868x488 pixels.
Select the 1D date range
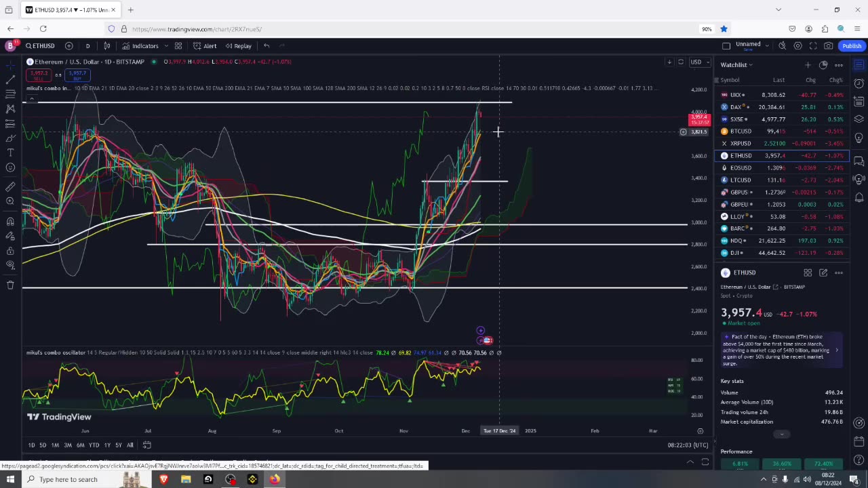[x=31, y=445]
